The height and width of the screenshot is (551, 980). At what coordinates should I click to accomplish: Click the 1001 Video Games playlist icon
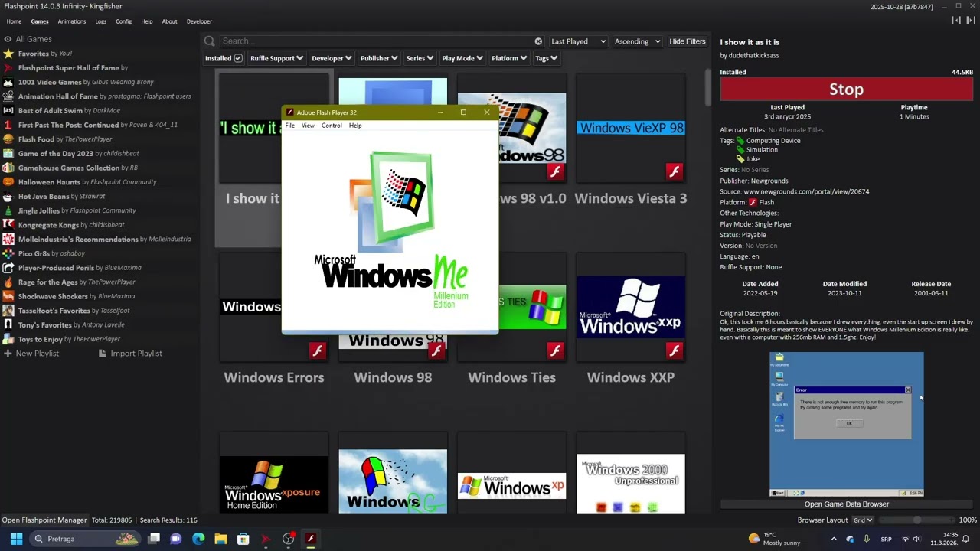(8, 82)
